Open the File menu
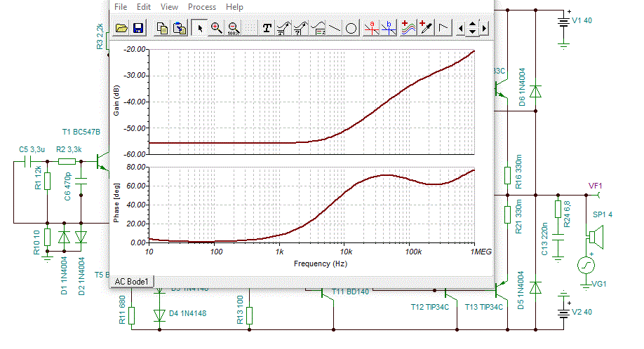644x349 pixels. [121, 7]
